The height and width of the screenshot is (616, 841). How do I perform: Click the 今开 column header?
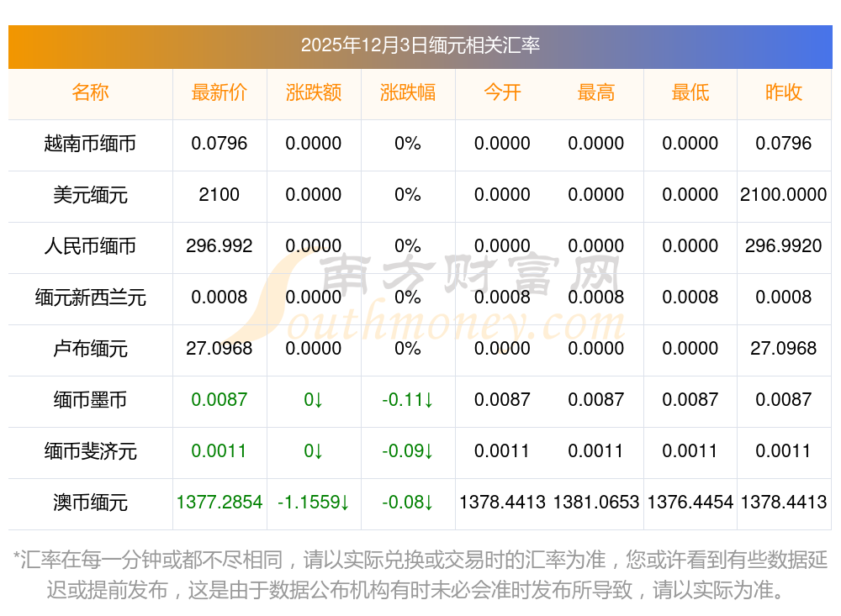(502, 92)
